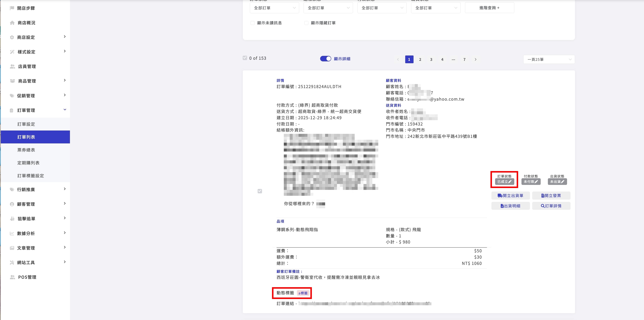Viewport: 644px width, 320px height.
Task: Click the people icon beside 店員管理
Action: click(12, 66)
